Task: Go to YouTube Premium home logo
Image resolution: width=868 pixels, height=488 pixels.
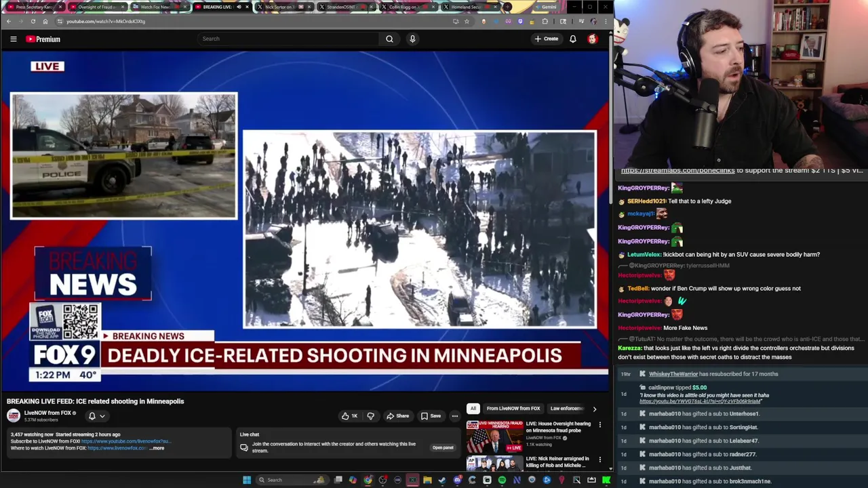Action: [43, 39]
